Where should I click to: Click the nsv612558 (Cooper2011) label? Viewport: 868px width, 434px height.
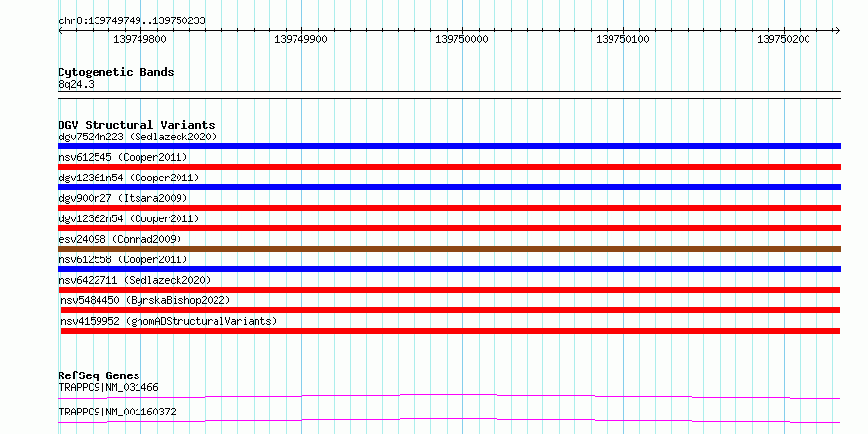(x=123, y=259)
